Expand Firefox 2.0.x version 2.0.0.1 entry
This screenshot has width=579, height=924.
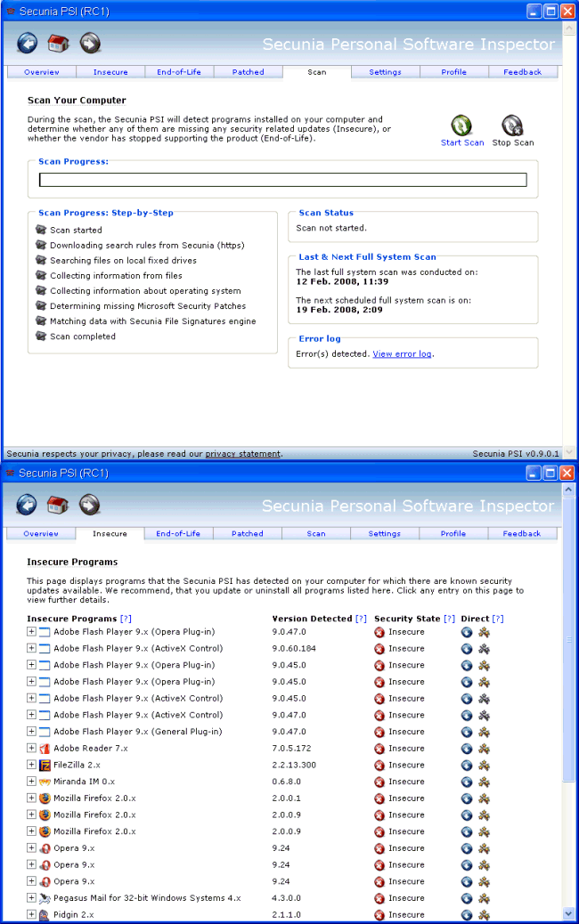(31, 798)
